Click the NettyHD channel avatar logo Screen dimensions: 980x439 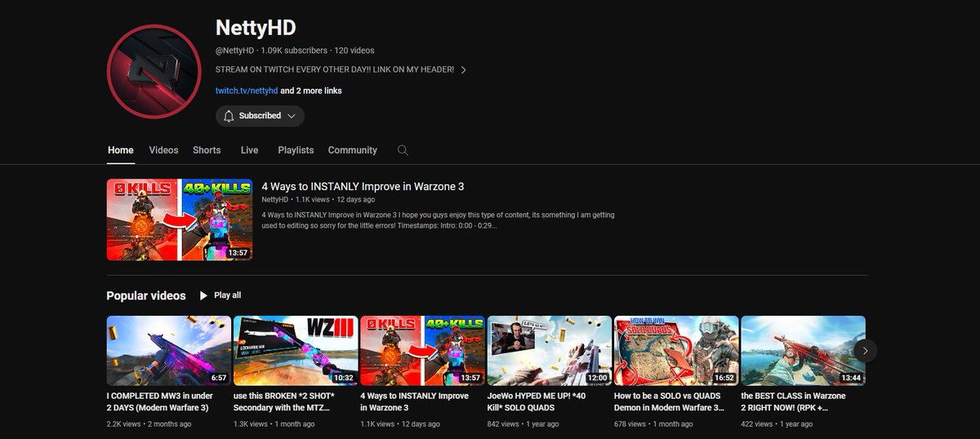coord(154,71)
